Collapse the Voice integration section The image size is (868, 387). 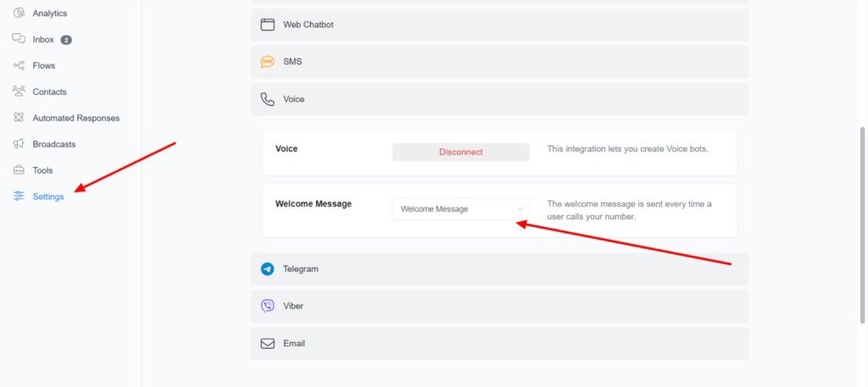pyautogui.click(x=499, y=99)
